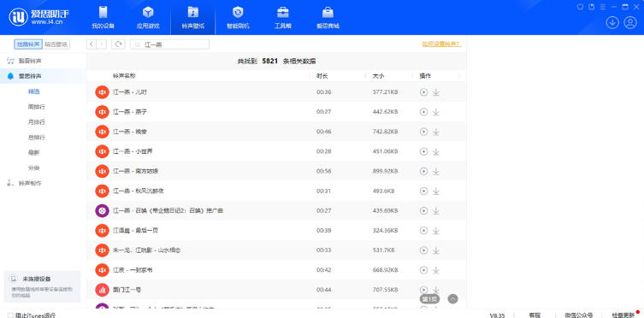Click the red bar-chart icon in the 707.55KB row

click(102, 290)
